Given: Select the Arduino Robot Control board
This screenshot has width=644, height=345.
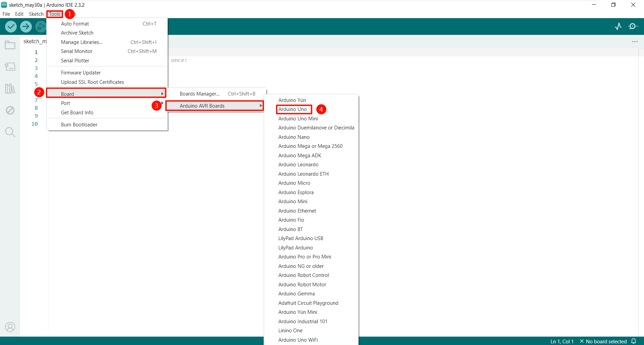Looking at the screenshot, I should tap(311, 275).
